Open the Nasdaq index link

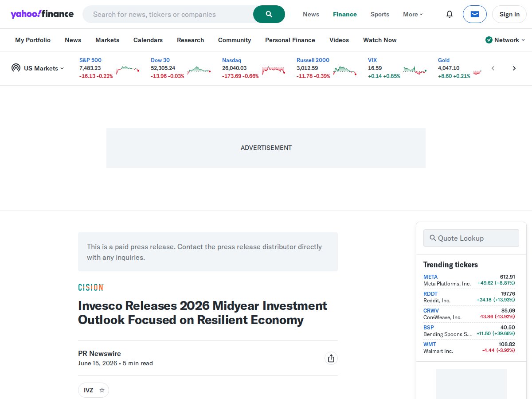231,60
